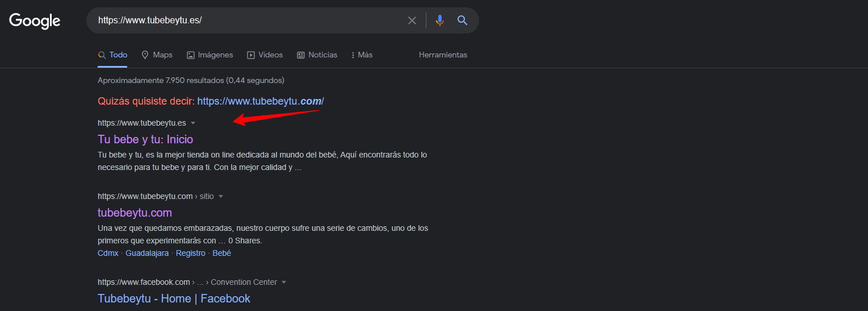The width and height of the screenshot is (868, 311).
Task: Click the Guadalajara sitelink
Action: (147, 253)
